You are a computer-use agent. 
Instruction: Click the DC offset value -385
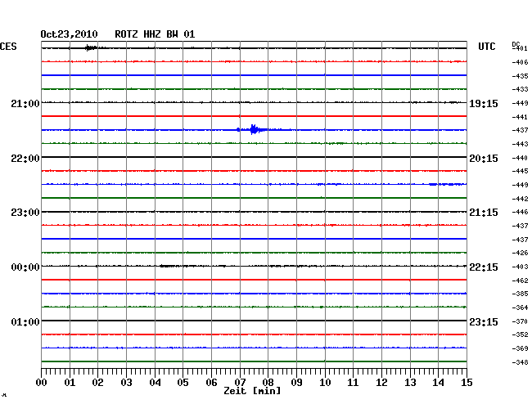pos(520,294)
